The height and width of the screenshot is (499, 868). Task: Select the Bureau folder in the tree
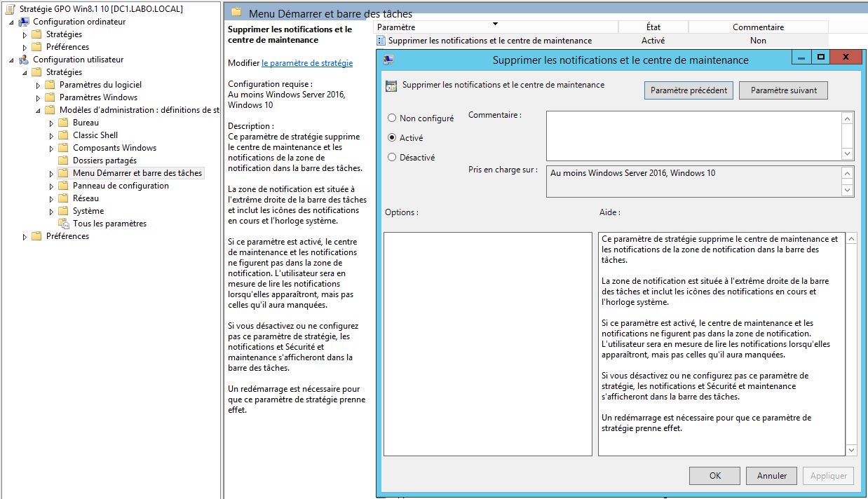click(86, 122)
